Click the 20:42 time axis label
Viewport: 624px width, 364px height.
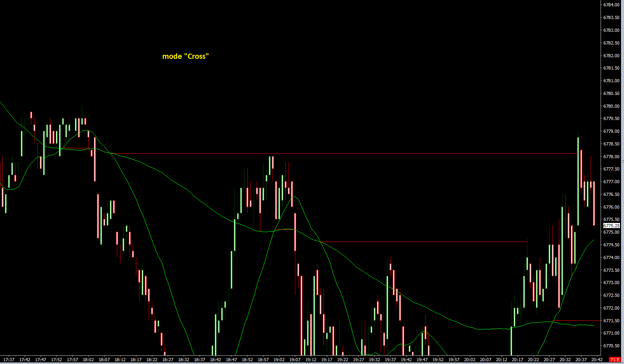pos(597,360)
